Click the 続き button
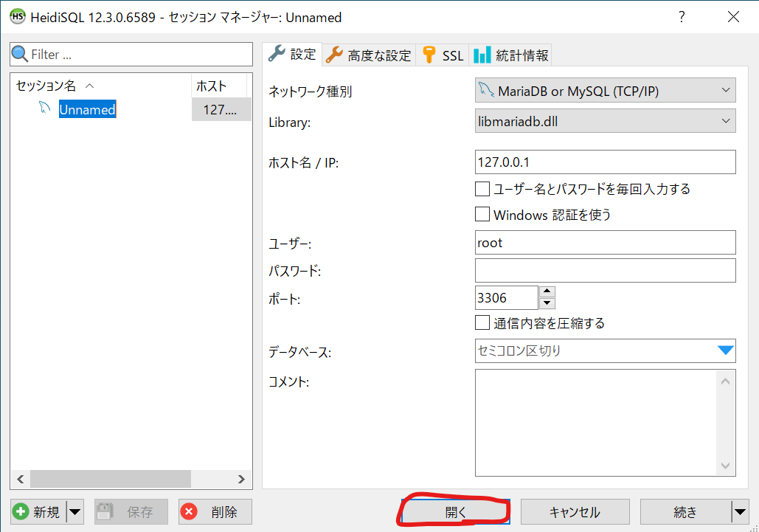 point(685,511)
